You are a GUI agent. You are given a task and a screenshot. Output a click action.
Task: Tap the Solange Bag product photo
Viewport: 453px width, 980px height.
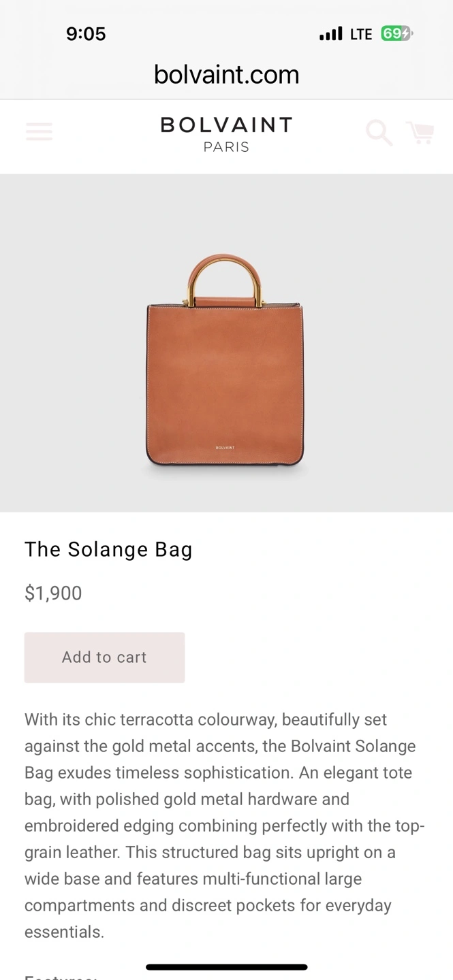tap(225, 381)
